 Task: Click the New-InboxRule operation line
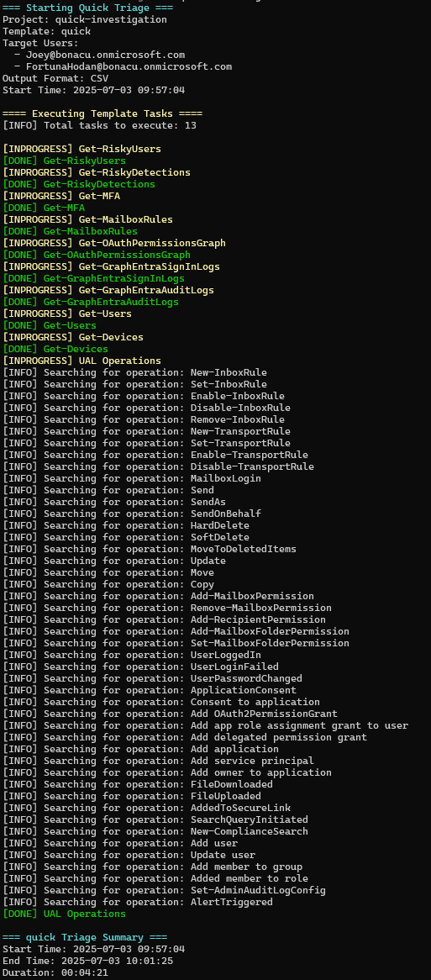tap(135, 373)
